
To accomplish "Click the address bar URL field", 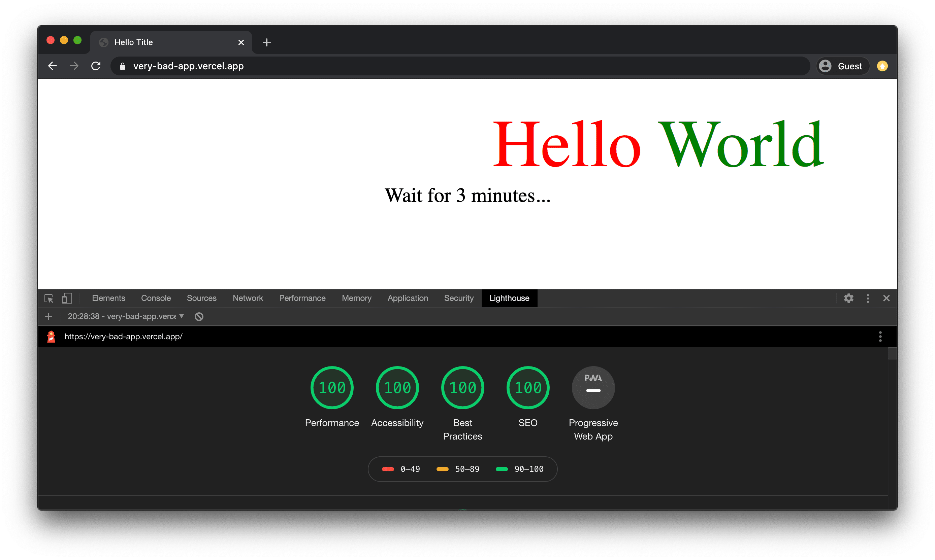I will pos(453,66).
